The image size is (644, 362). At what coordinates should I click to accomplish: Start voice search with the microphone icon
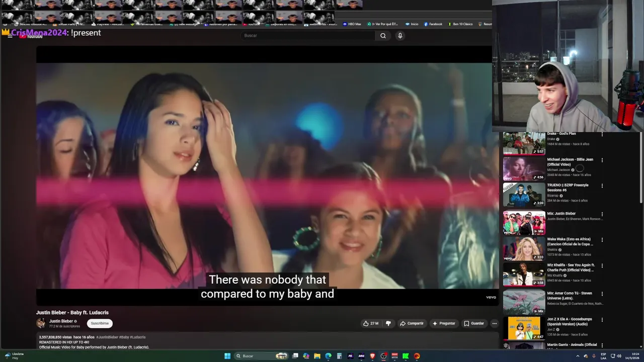pyautogui.click(x=400, y=36)
